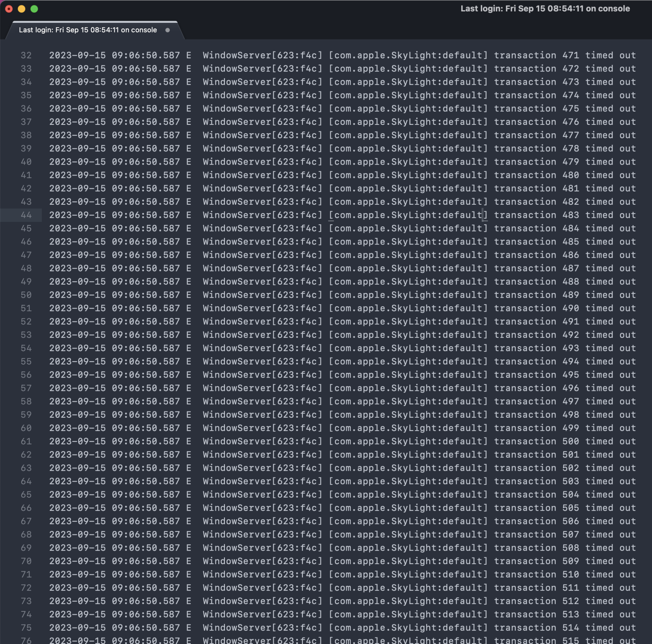Image resolution: width=652 pixels, height=644 pixels.
Task: Click the date 2023-09-15 on line 59
Action: point(78,414)
